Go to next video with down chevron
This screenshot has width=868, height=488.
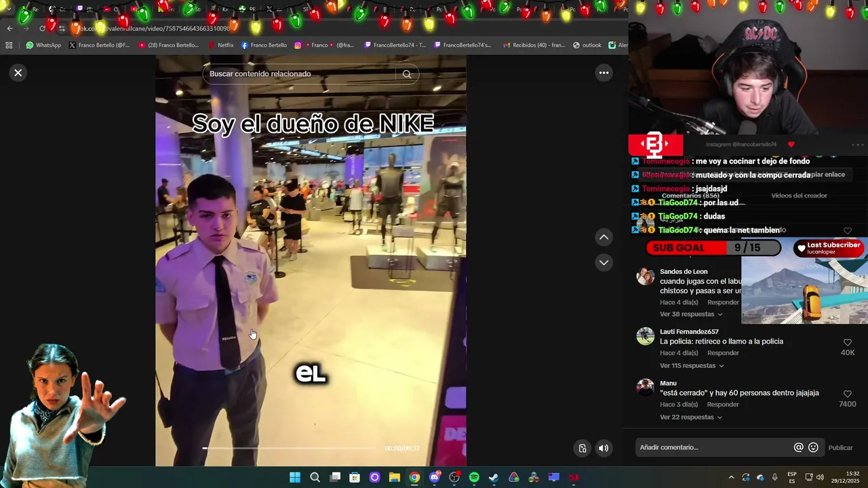pos(604,262)
